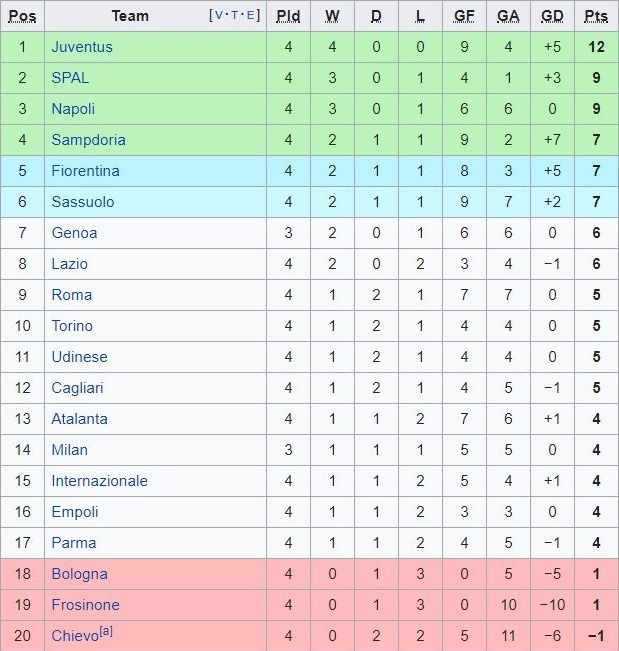Open the Fiorentina team link
Viewport: 619px width, 651px height.
(x=85, y=171)
